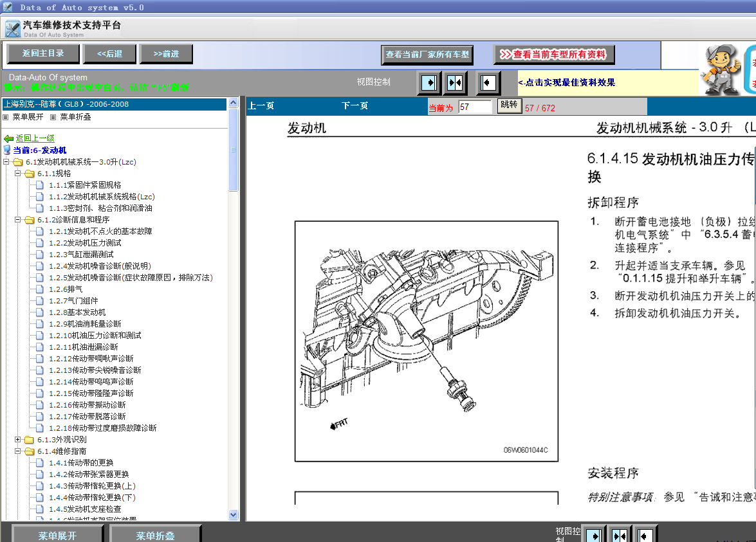Open 1.1.3密封剂、粘合剂和润滑油

[x=100, y=208]
